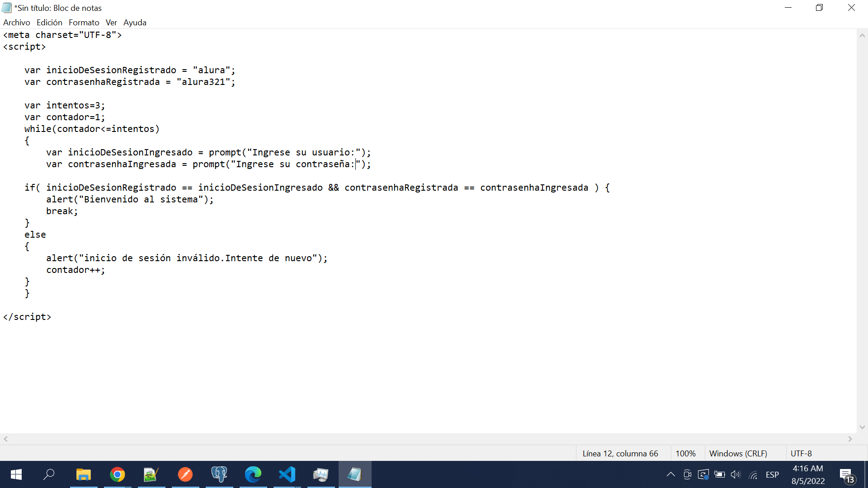This screenshot has width=868, height=488.
Task: Open pgAdmin elephant icon in taskbar
Action: [x=219, y=474]
